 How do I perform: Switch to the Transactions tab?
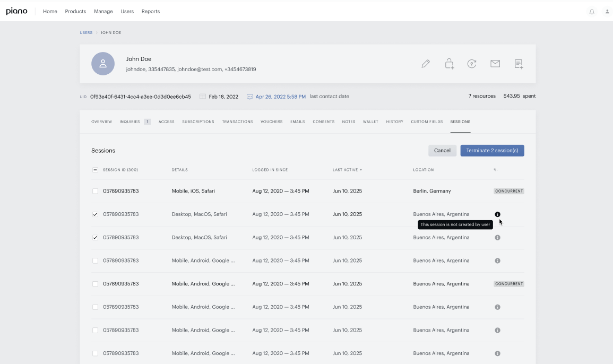(237, 122)
